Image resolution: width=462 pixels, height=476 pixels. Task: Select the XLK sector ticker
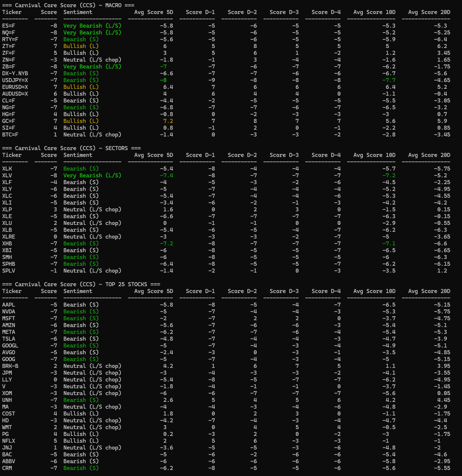[x=7, y=169]
